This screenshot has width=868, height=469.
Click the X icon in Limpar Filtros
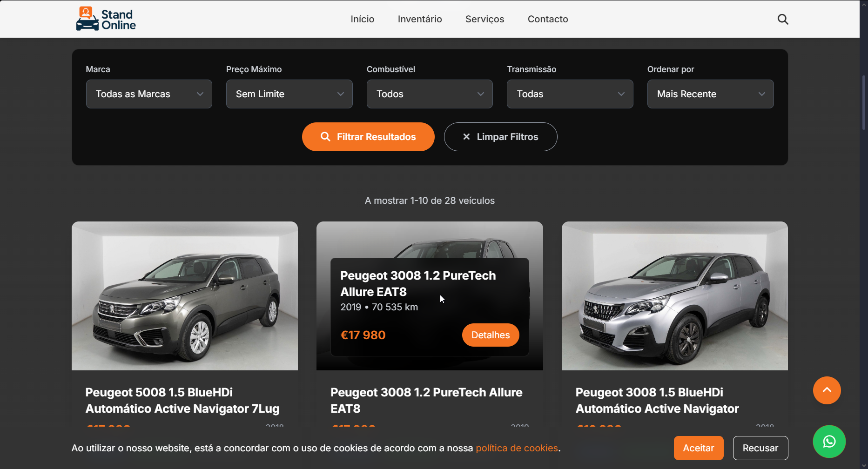(x=466, y=136)
